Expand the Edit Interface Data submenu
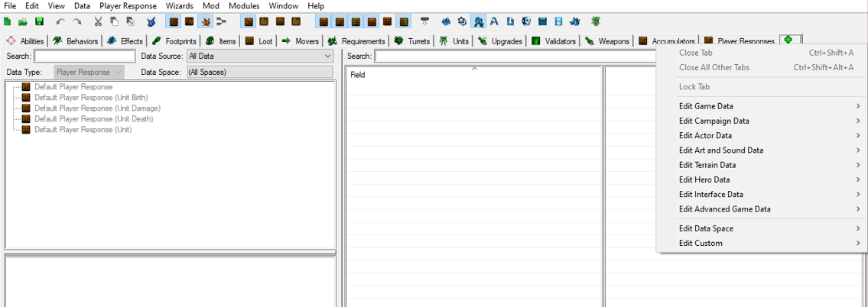The image size is (868, 307). pos(761,194)
